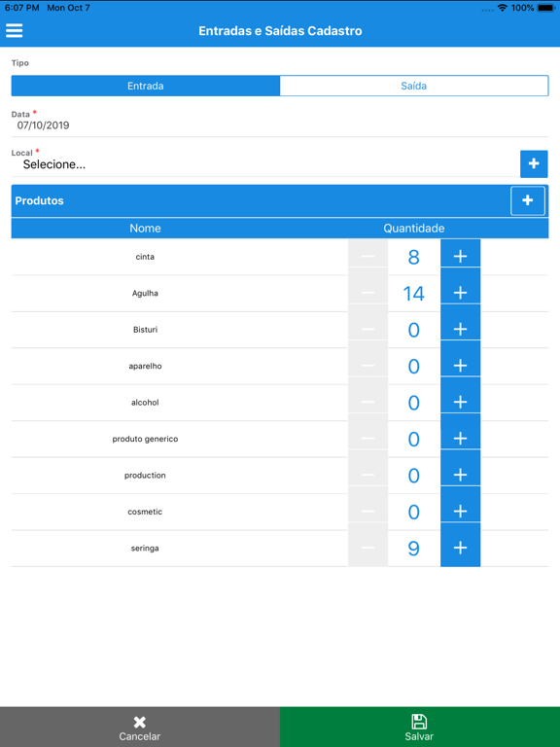Decrease quantity for seringa
The height and width of the screenshot is (747, 560).
pos(367,549)
